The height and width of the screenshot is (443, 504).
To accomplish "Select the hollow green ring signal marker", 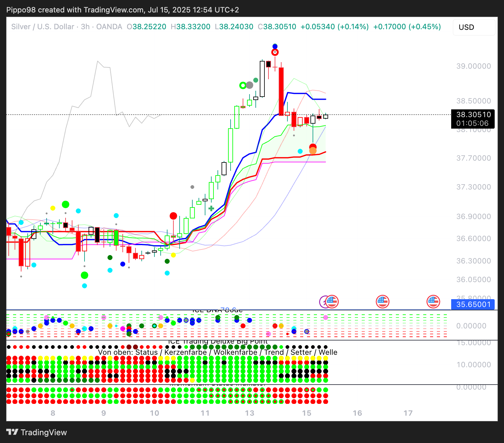I will click(243, 85).
